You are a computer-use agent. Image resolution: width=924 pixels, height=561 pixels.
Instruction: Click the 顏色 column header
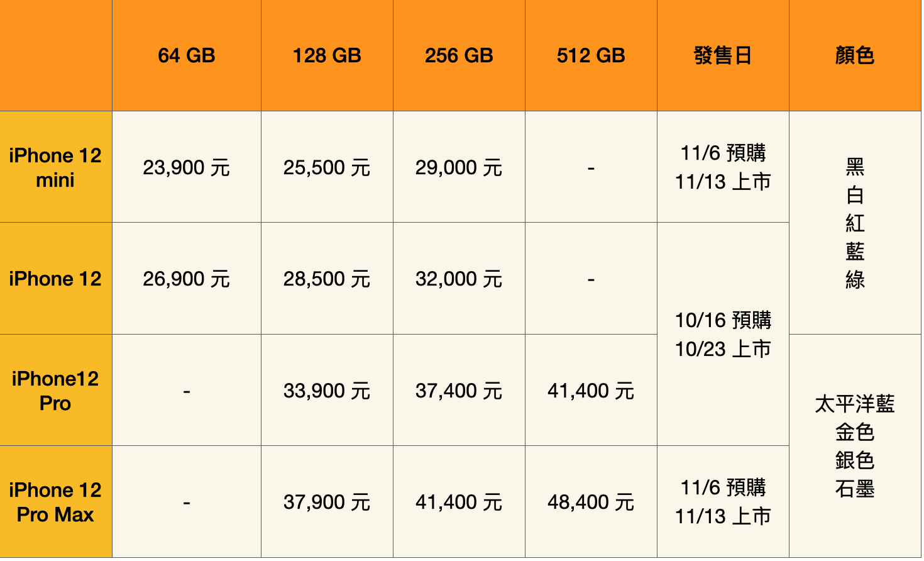[855, 56]
